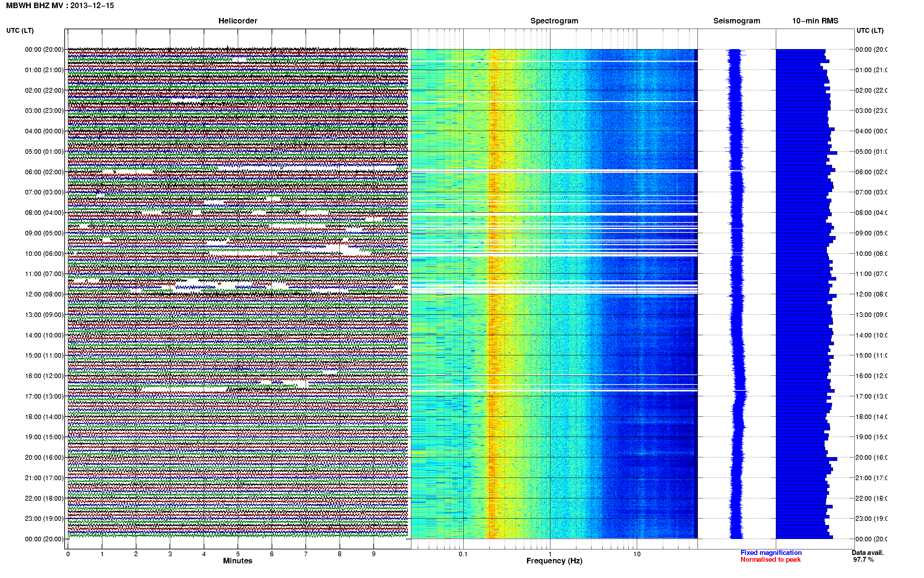Click the Frequency (Hz) axis title
The image size is (924, 578).
point(554,561)
